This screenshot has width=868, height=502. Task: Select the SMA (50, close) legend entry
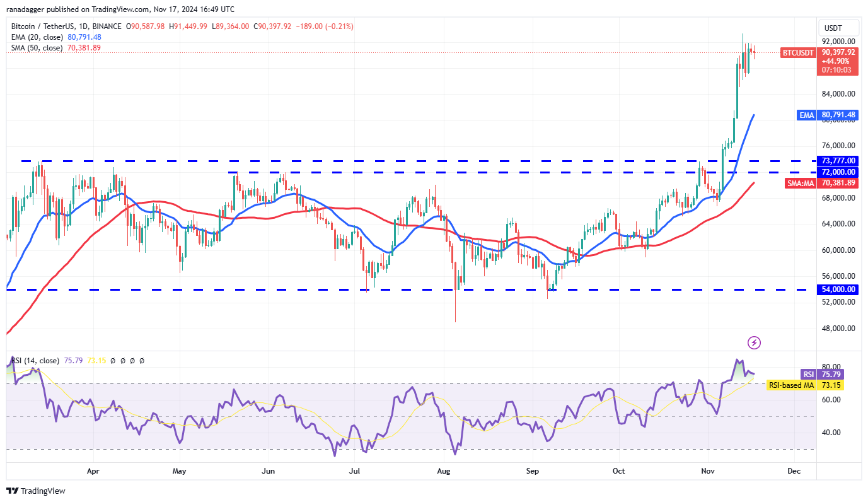point(37,48)
